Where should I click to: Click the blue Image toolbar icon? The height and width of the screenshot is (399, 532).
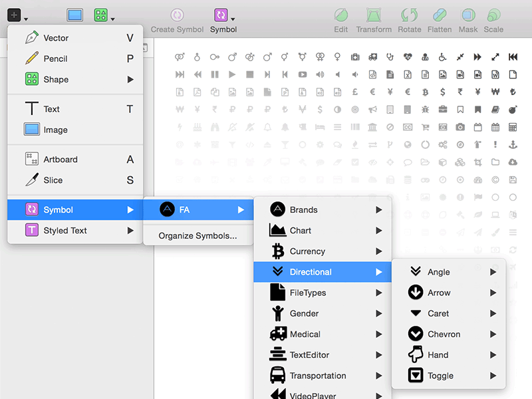tap(74, 13)
